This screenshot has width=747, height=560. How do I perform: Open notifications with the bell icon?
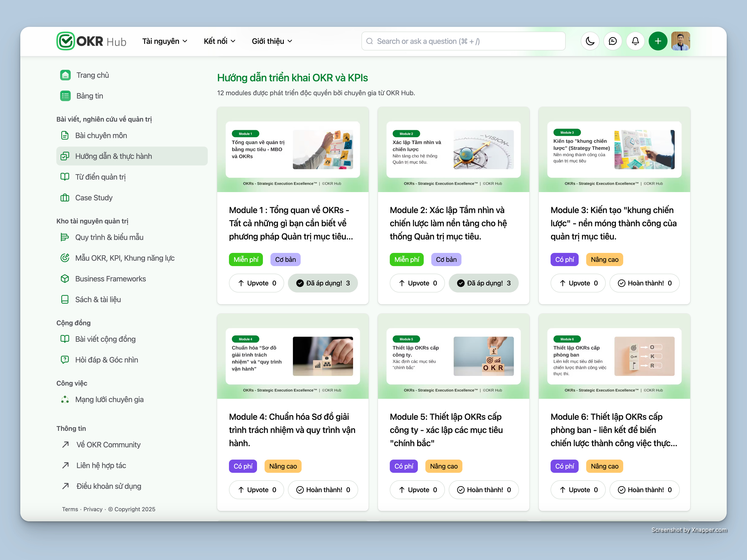(x=635, y=41)
